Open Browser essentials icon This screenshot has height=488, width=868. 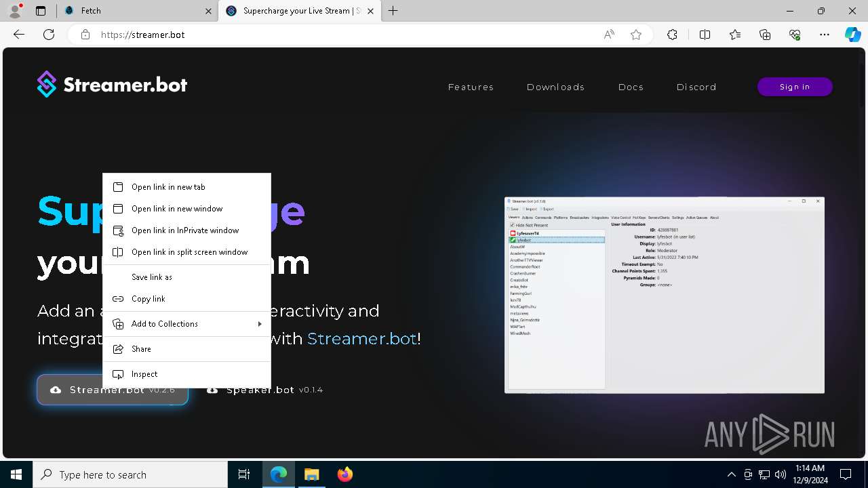[x=795, y=35]
